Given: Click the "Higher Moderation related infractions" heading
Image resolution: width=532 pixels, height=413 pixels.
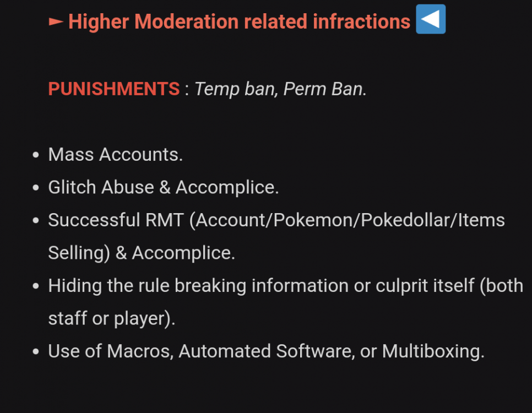Looking at the screenshot, I should pyautogui.click(x=239, y=22).
